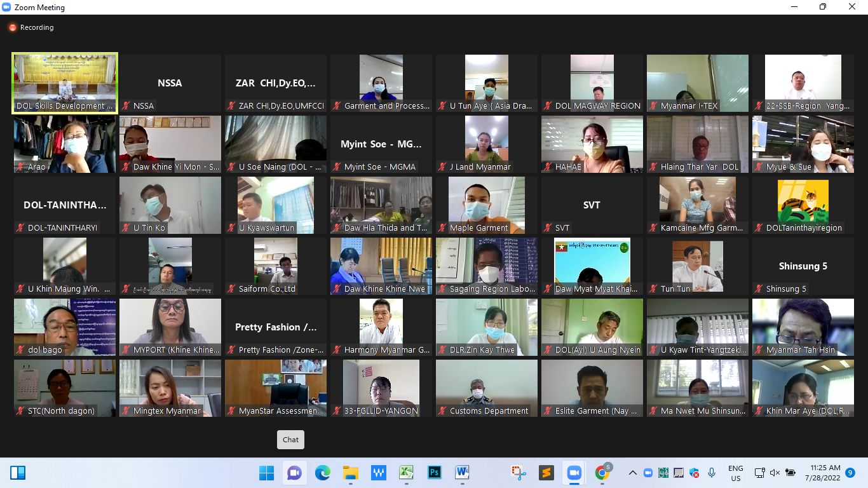Click the muted mic icon for dol bago
The image size is (868, 488).
[x=21, y=350]
